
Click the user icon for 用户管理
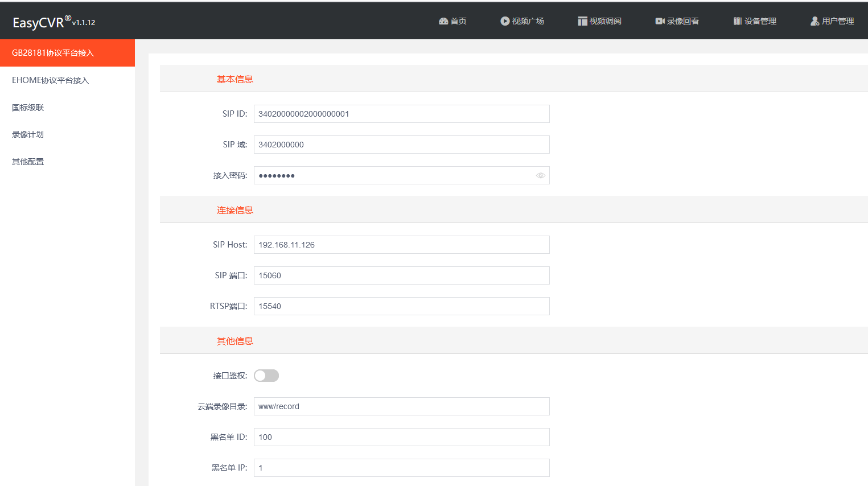tap(814, 21)
